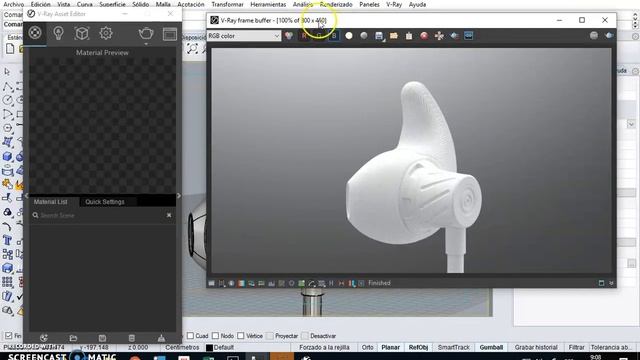Collapse the Asset Editor left panel arrow
640x360 pixels.
[x=27, y=196]
